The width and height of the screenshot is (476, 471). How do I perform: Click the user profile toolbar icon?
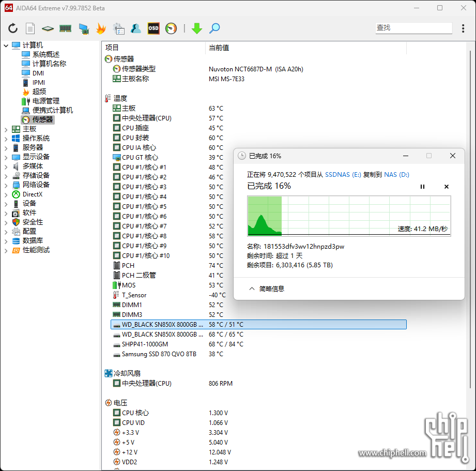[x=136, y=28]
